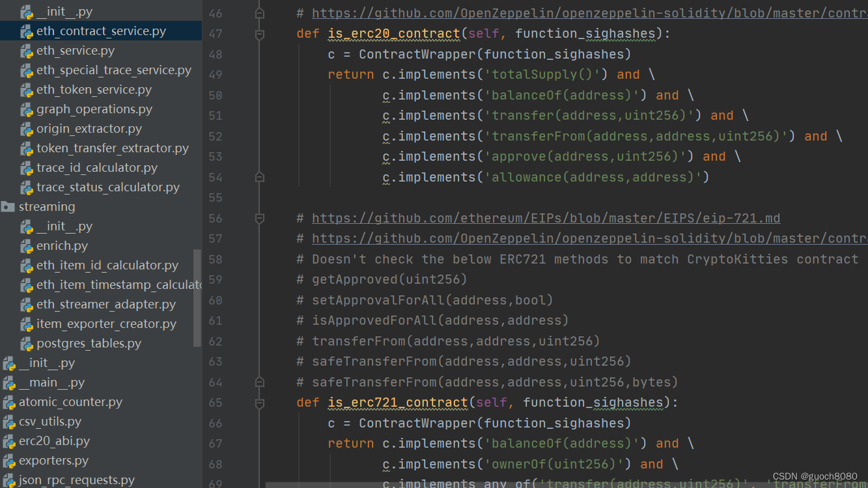Select origin_extractor.py file name
The height and width of the screenshot is (488, 868).
point(89,129)
